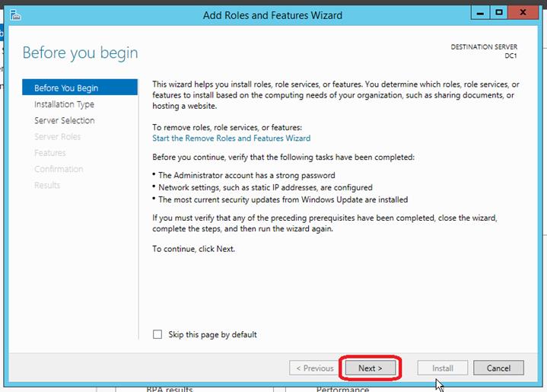Click the DESTINATION SERVER label
The width and height of the screenshot is (547, 392).
click(484, 46)
